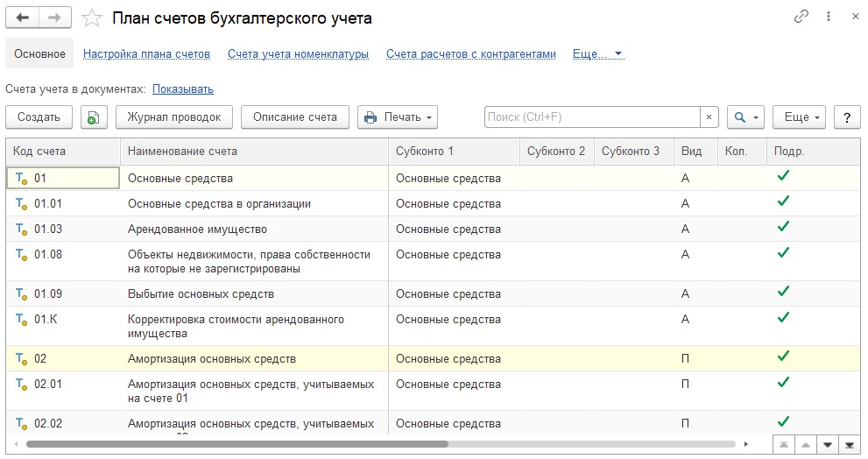The width and height of the screenshot is (868, 459).
Task: Click the account icon in row 02
Action: (22, 359)
